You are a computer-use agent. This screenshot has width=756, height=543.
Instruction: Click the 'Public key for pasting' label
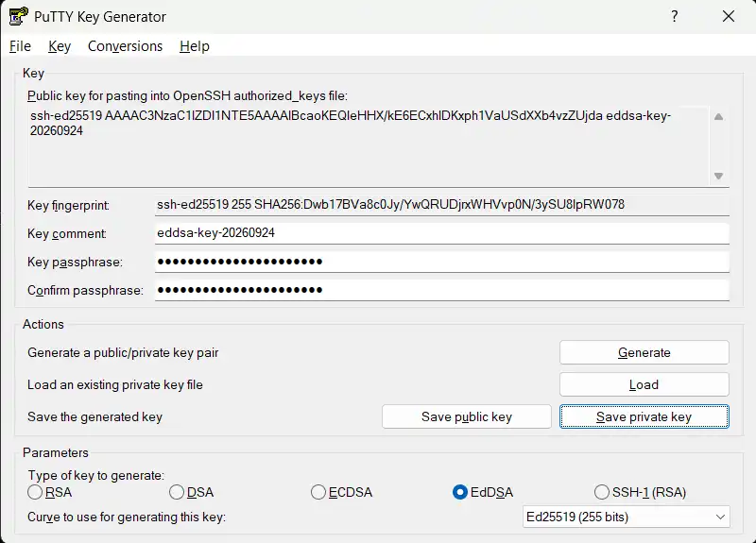point(187,96)
